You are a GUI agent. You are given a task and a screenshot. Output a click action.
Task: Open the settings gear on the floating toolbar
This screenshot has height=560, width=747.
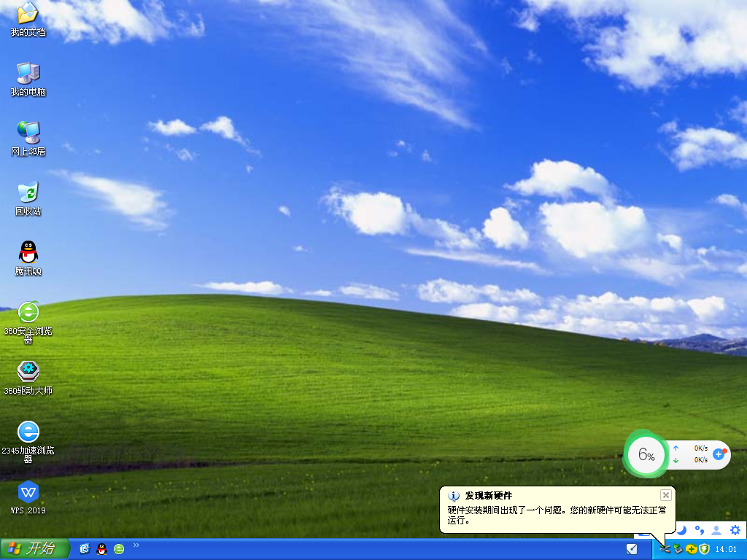(735, 530)
